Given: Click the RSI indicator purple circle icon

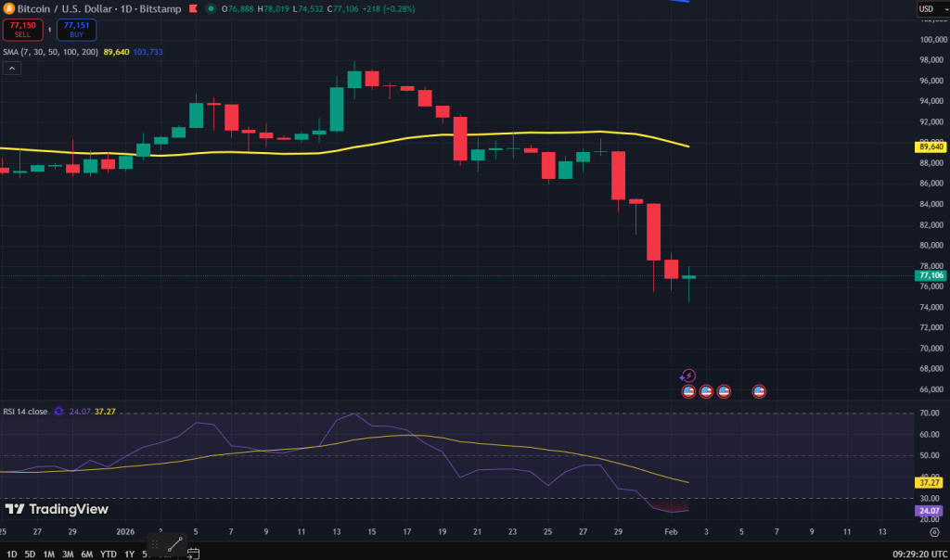Looking at the screenshot, I should point(58,412).
